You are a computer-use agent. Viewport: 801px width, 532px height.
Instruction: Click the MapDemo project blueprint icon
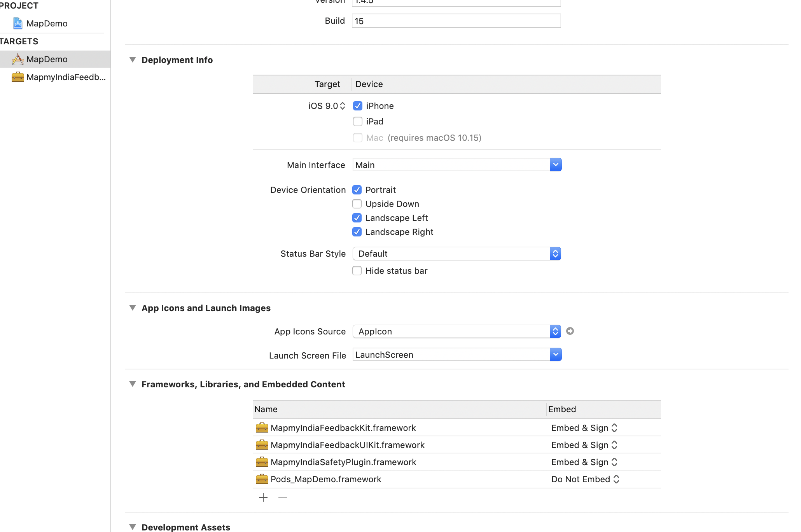click(17, 23)
